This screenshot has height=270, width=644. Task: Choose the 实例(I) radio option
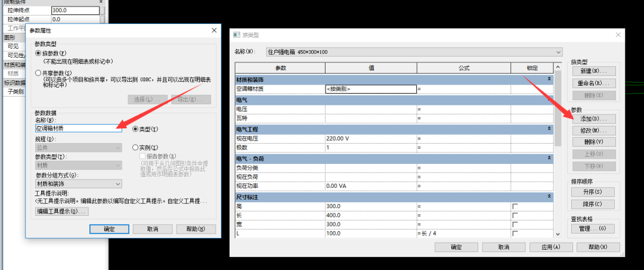[x=135, y=147]
